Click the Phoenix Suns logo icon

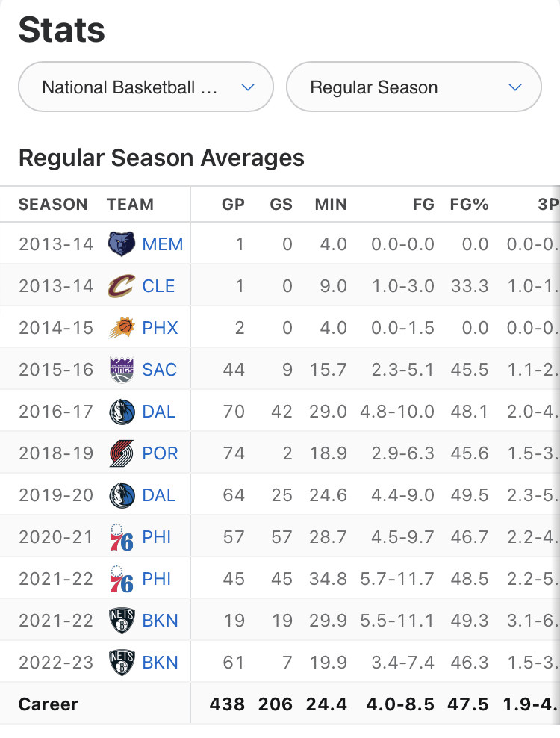[122, 328]
